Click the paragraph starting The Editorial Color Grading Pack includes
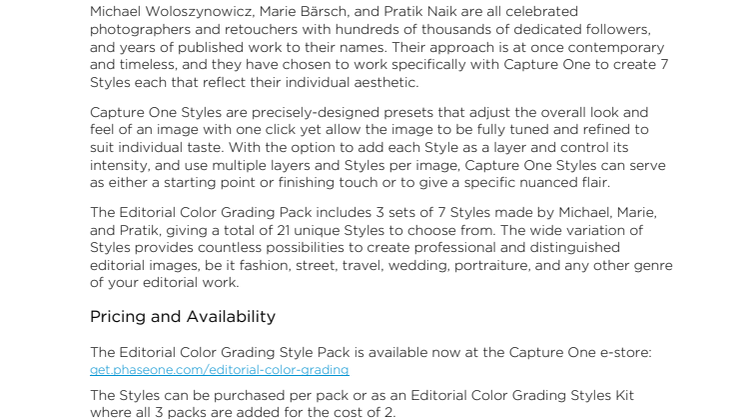Image resolution: width=746 pixels, height=419 pixels. pyautogui.click(x=381, y=247)
